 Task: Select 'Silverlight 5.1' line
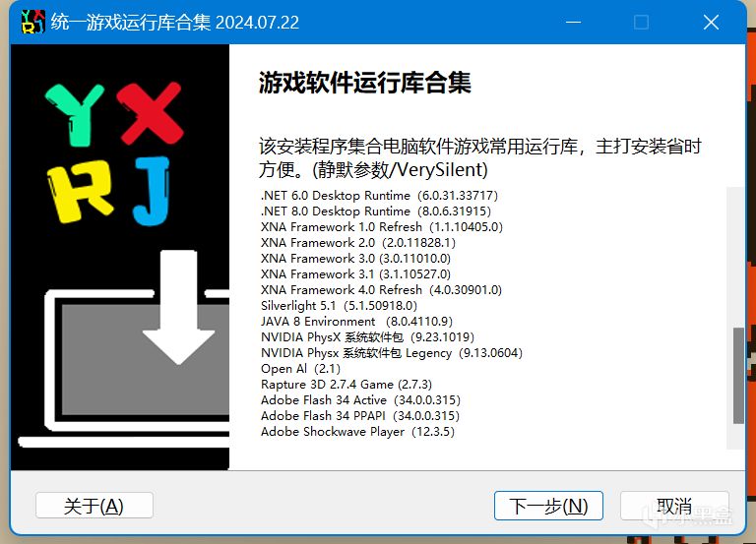point(339,306)
